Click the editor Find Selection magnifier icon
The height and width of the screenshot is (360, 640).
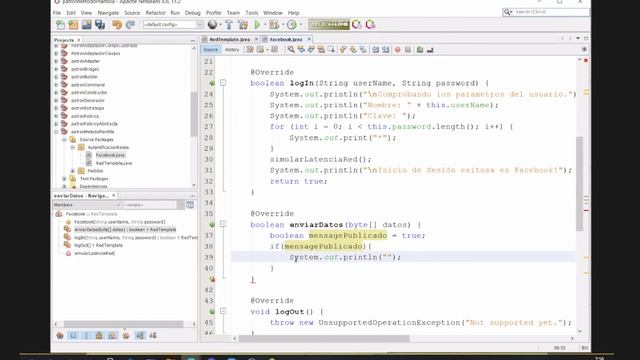tap(291, 49)
